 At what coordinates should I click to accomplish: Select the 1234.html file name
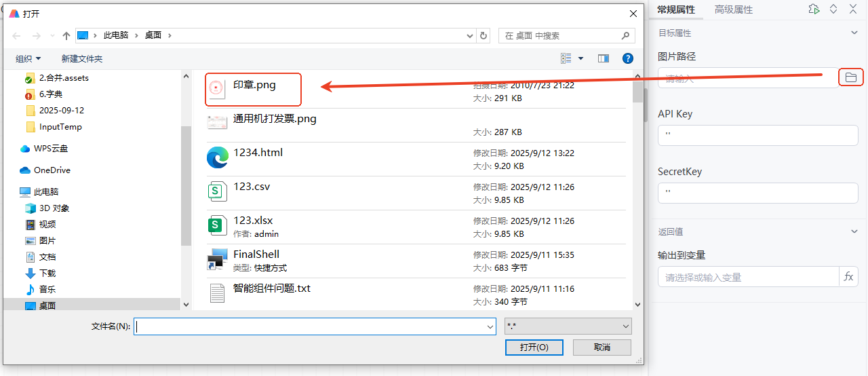click(x=258, y=152)
